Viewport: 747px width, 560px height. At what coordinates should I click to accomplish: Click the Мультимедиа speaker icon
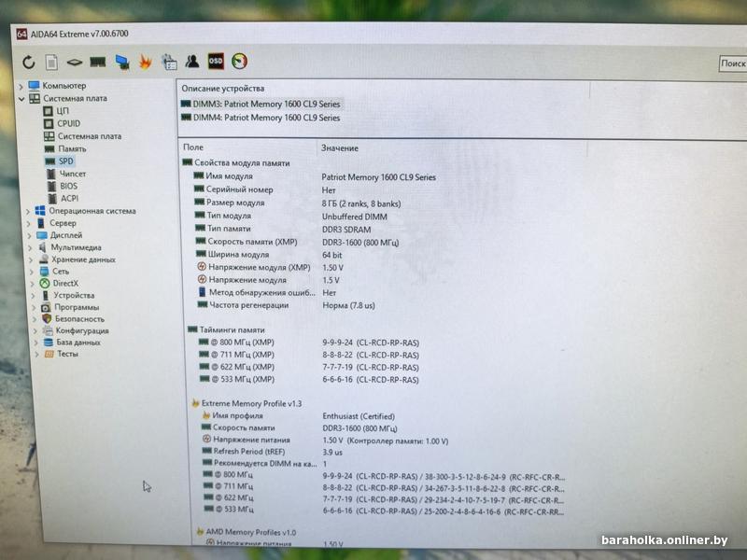[43, 247]
